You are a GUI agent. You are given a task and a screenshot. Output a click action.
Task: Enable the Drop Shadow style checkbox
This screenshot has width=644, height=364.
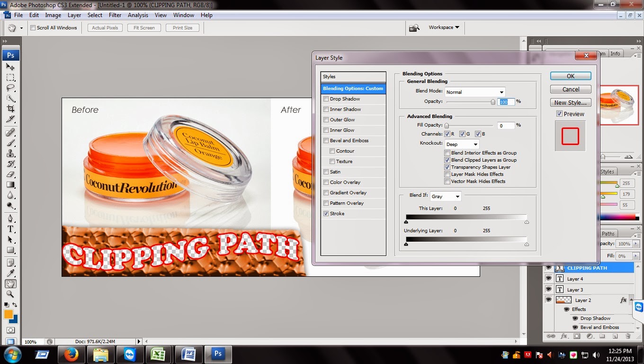coord(326,99)
